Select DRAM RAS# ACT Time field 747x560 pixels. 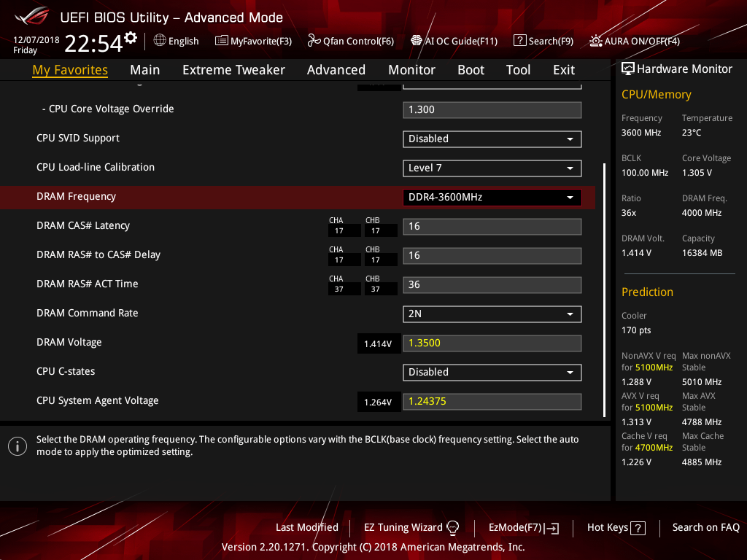pyautogui.click(x=492, y=285)
